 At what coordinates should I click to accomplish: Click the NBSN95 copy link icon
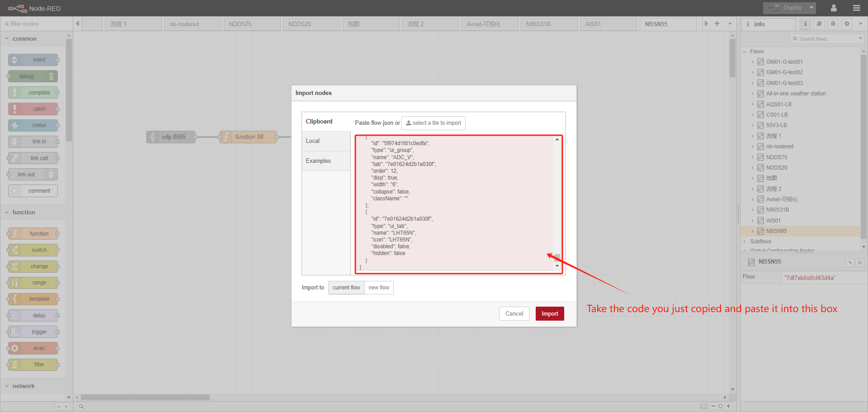click(x=850, y=263)
